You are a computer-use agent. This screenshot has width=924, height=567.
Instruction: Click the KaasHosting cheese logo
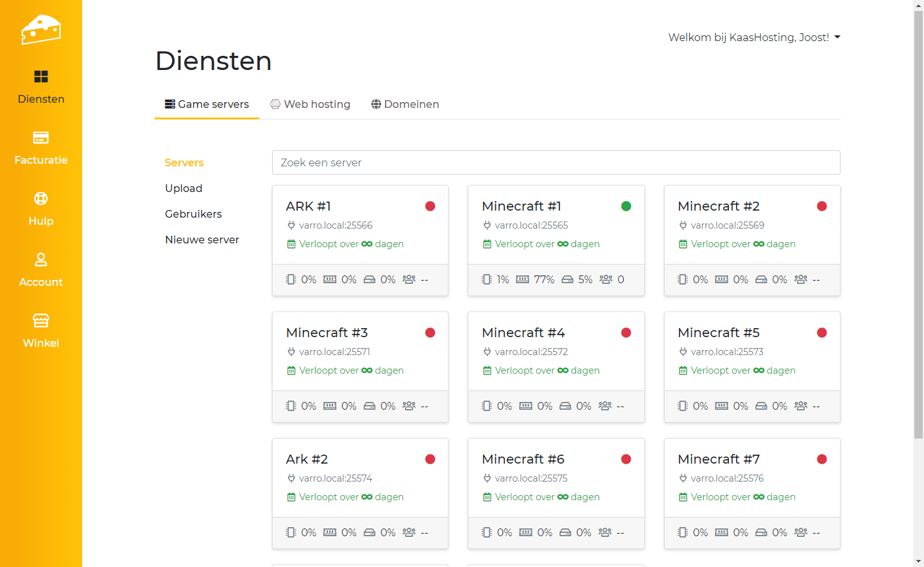(x=41, y=30)
